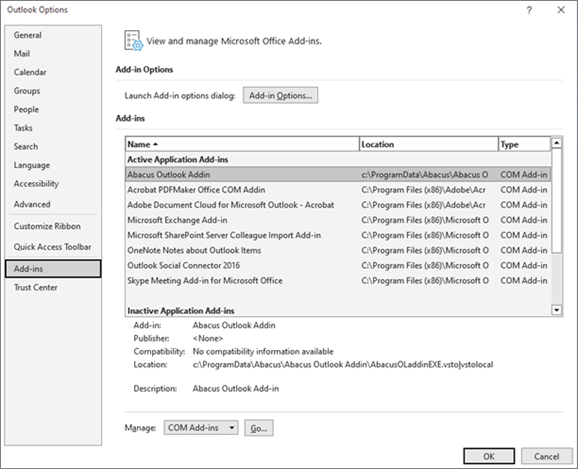
Task: Open the Manage COM Add-ins dropdown
Action: (201, 428)
